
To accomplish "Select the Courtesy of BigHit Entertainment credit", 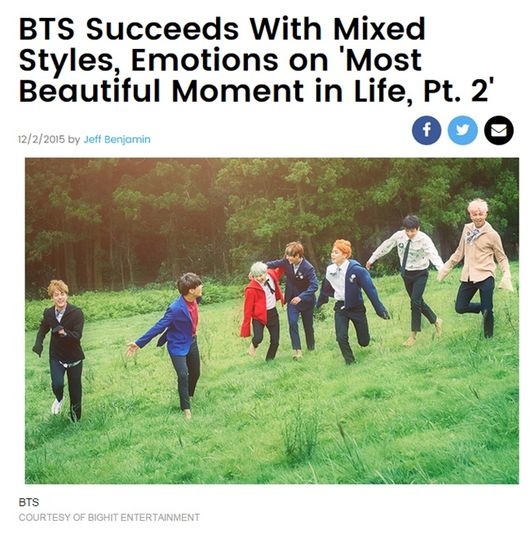I will 109,517.
